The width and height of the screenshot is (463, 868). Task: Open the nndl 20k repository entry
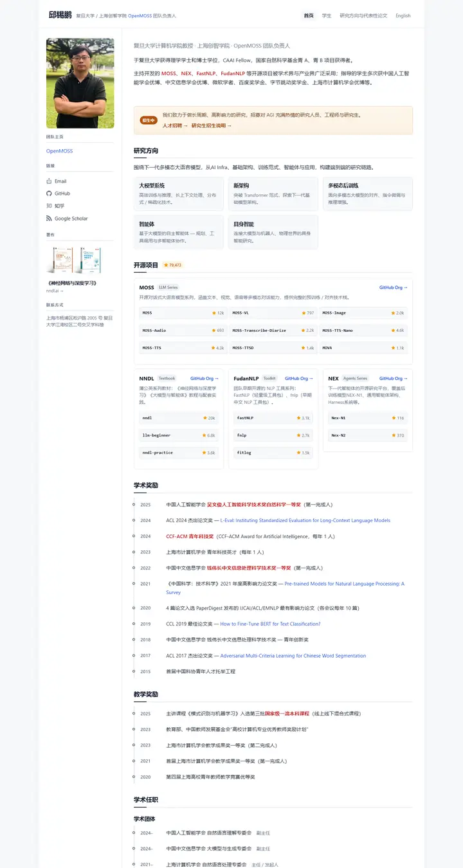click(x=179, y=418)
